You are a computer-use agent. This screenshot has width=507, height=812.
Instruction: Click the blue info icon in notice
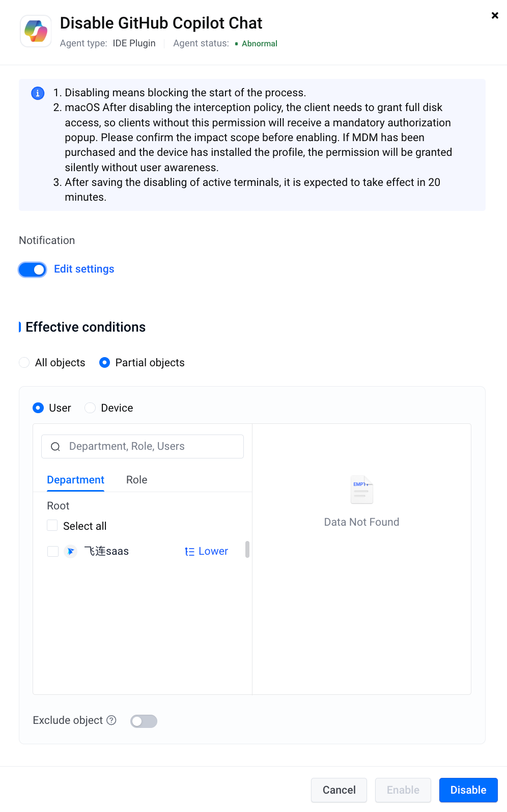click(38, 93)
